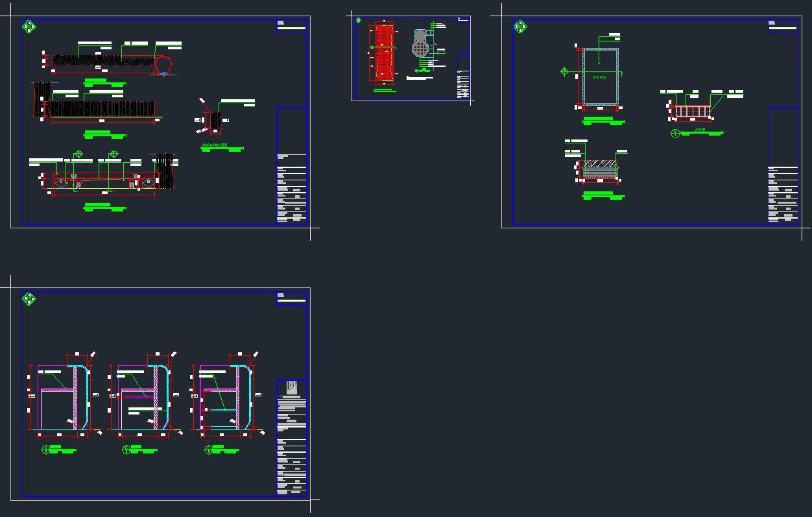
Task: Select the round grid drain symbol in small sheet
Action: (x=420, y=49)
